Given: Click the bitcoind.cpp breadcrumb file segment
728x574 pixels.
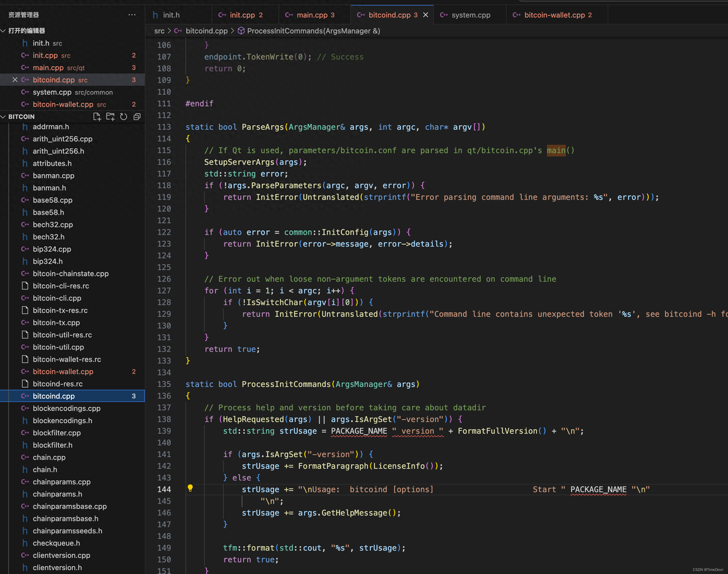Looking at the screenshot, I should tap(206, 31).
